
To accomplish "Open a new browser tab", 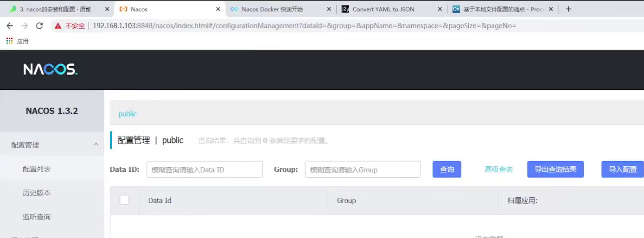I will [568, 9].
